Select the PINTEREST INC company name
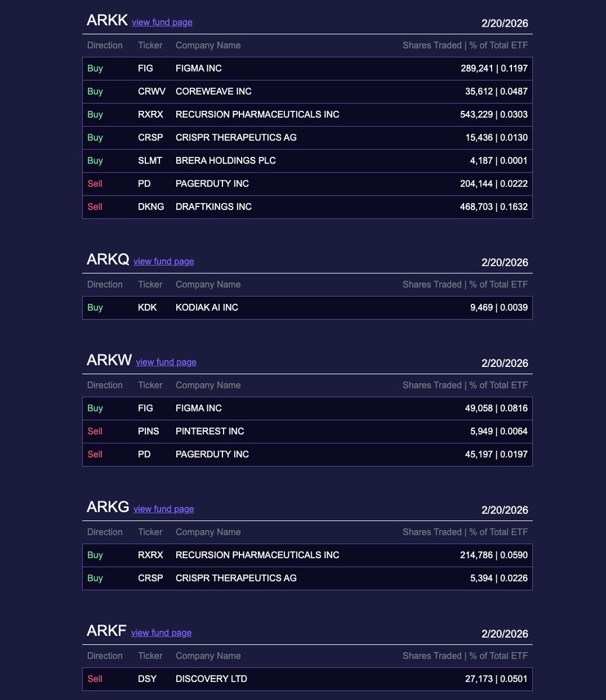 click(210, 431)
